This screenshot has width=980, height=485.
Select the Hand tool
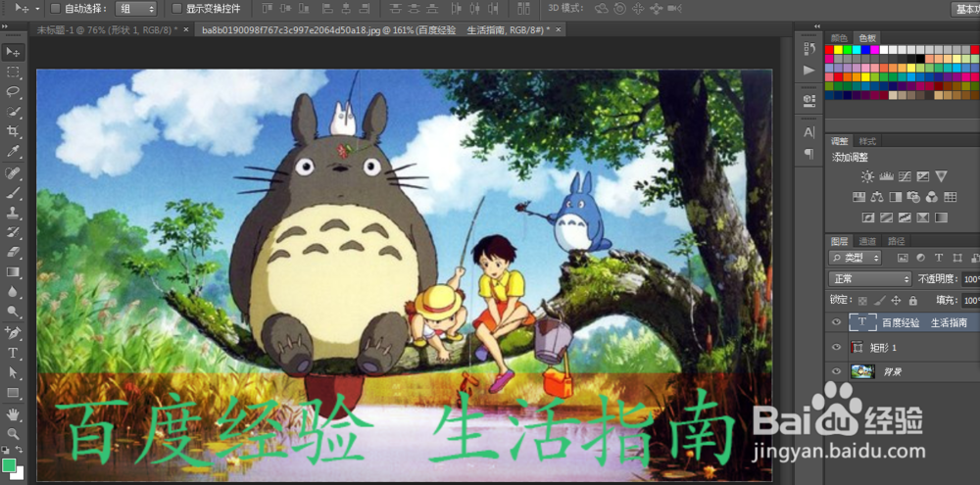click(x=13, y=413)
